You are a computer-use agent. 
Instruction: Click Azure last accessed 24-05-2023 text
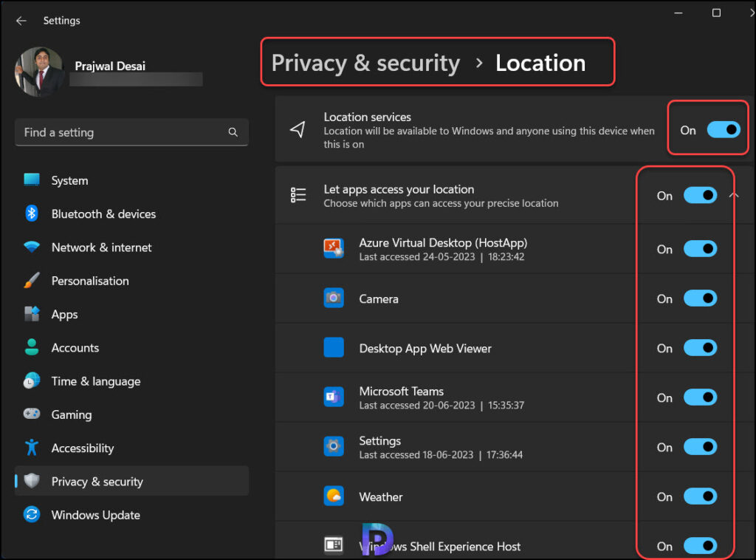(441, 257)
